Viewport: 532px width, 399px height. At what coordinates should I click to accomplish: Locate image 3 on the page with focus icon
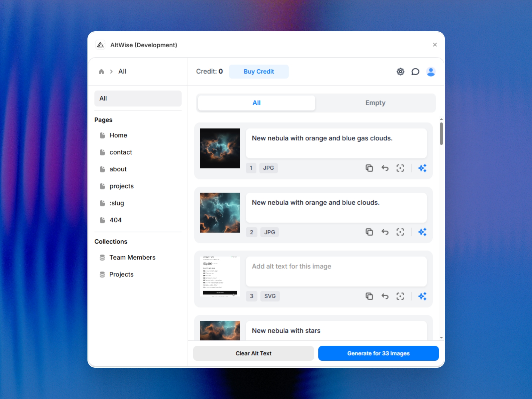[400, 296]
